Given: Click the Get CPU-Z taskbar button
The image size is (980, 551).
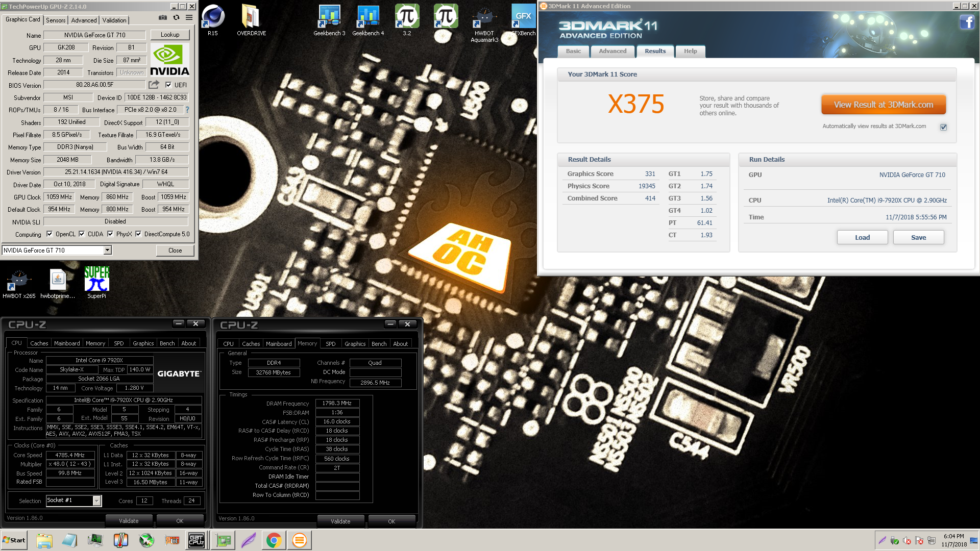Looking at the screenshot, I should tap(197, 540).
